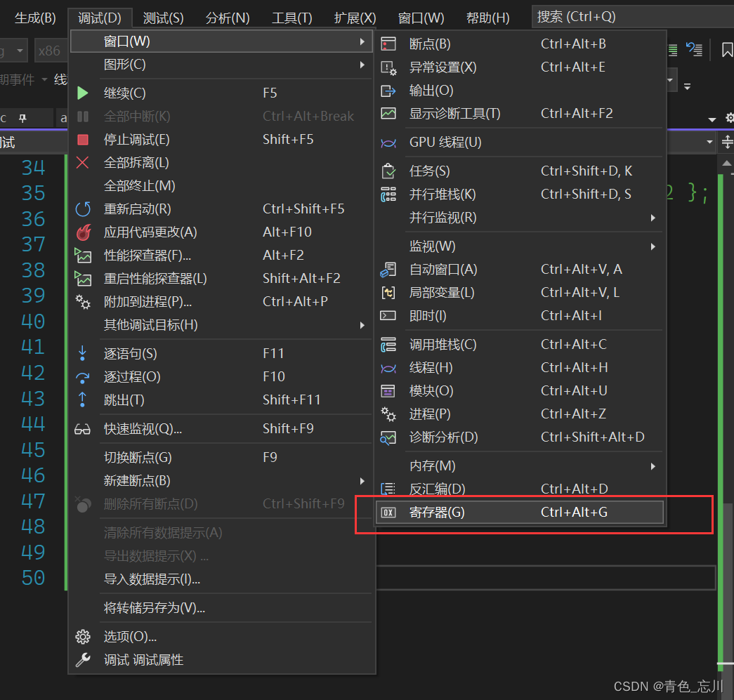Click the Attach to Process (附加到进程) gears icon
Viewport: 734px width, 700px height.
pyautogui.click(x=83, y=302)
